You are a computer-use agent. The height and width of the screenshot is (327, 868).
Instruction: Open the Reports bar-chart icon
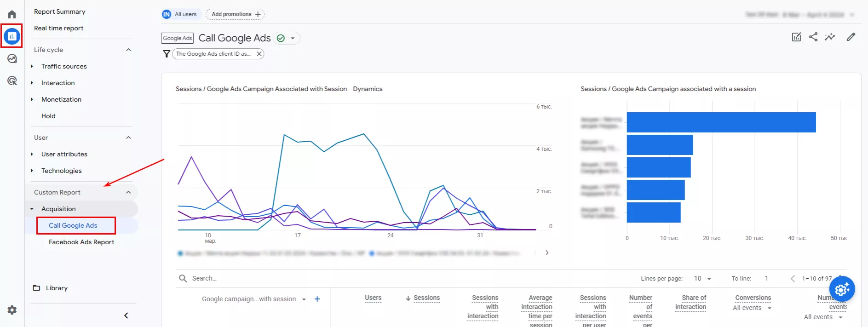12,36
